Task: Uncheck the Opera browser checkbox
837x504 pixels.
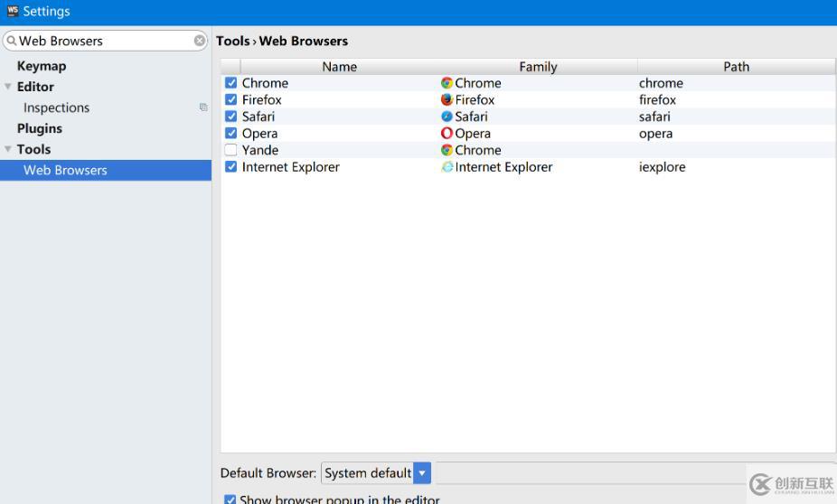Action: (230, 133)
